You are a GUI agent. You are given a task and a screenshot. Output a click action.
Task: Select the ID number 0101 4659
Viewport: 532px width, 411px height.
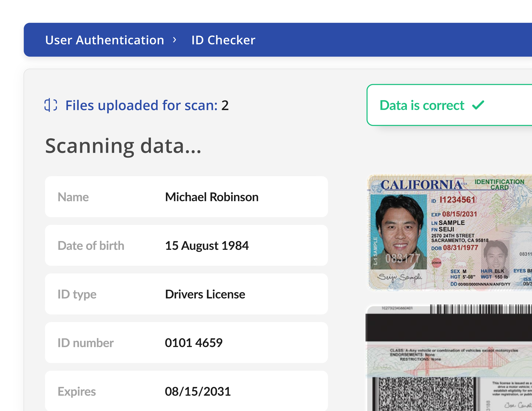[194, 343]
